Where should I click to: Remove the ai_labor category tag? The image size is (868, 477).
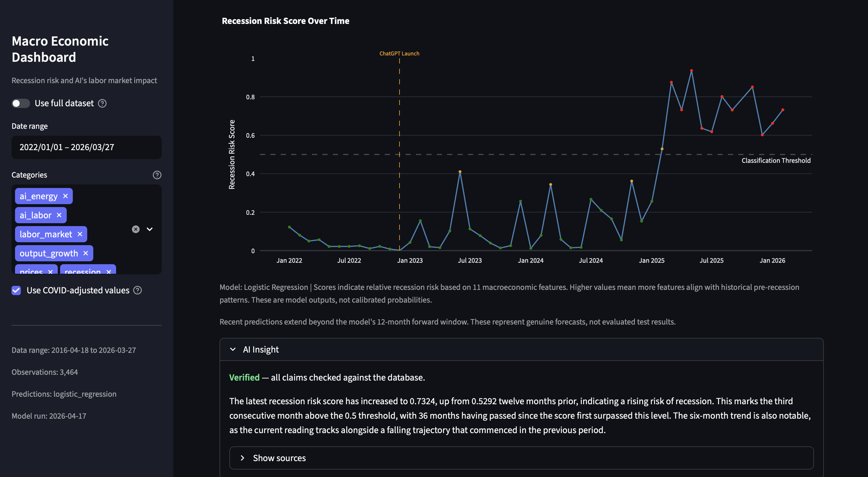pos(59,215)
